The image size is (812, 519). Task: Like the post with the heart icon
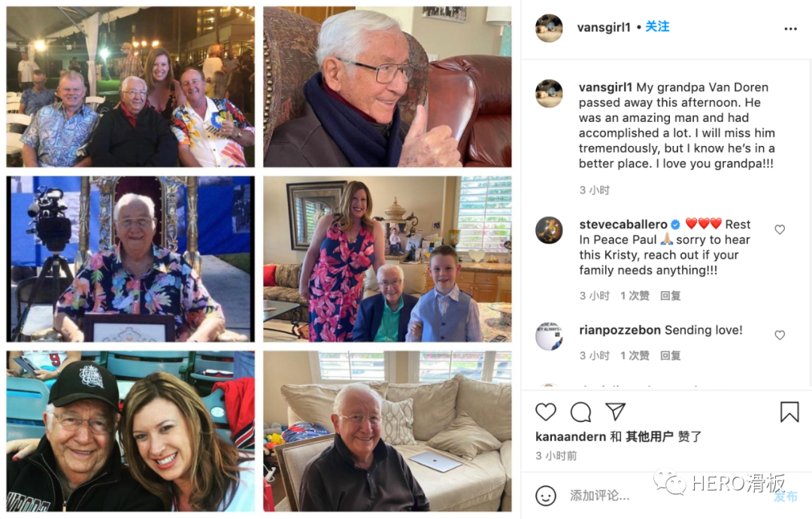coord(545,411)
